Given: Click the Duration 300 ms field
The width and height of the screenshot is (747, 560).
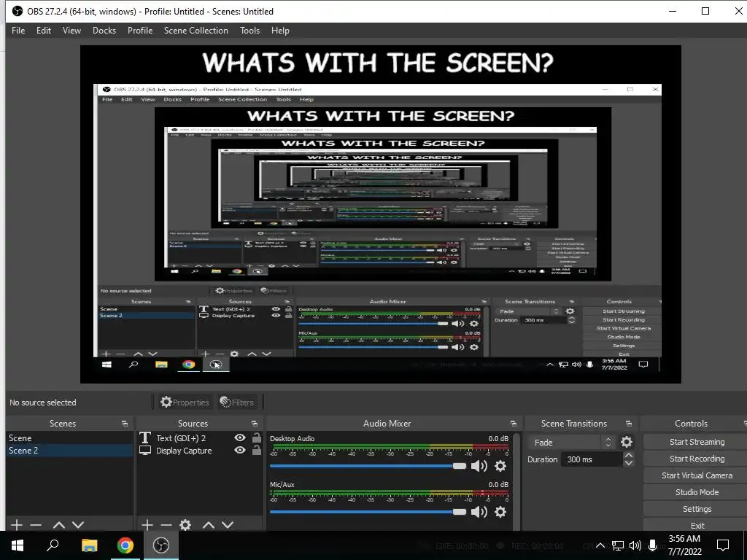Looking at the screenshot, I should point(591,459).
